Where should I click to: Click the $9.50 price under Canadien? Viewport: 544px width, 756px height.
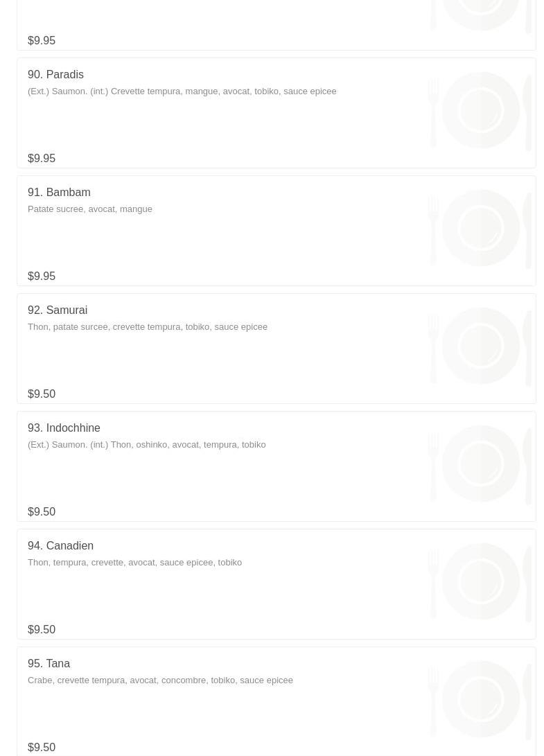tap(42, 630)
